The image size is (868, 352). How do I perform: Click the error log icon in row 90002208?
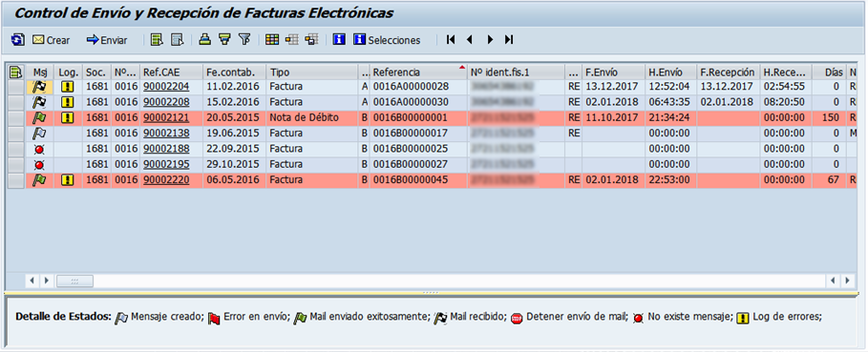click(x=68, y=102)
